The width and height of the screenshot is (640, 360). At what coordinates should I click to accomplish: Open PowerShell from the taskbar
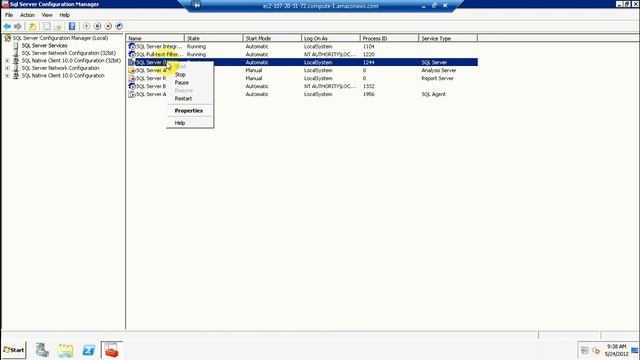[x=88, y=350]
